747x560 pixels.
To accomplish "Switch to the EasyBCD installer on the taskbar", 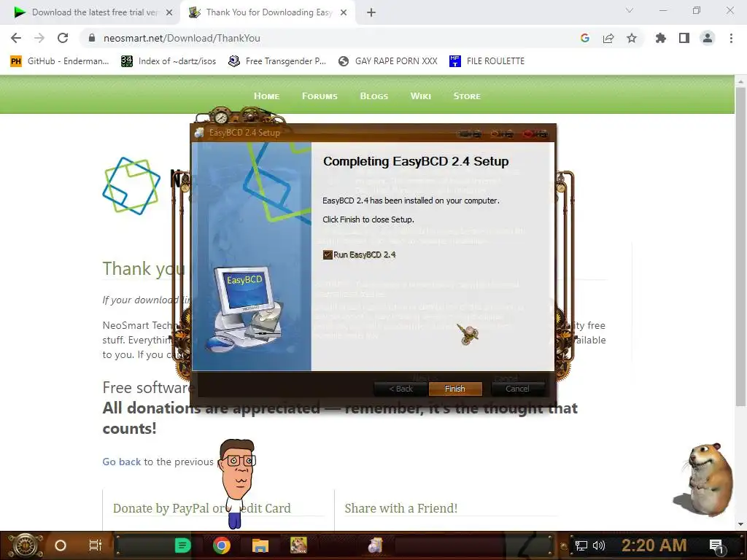I will tap(376, 545).
